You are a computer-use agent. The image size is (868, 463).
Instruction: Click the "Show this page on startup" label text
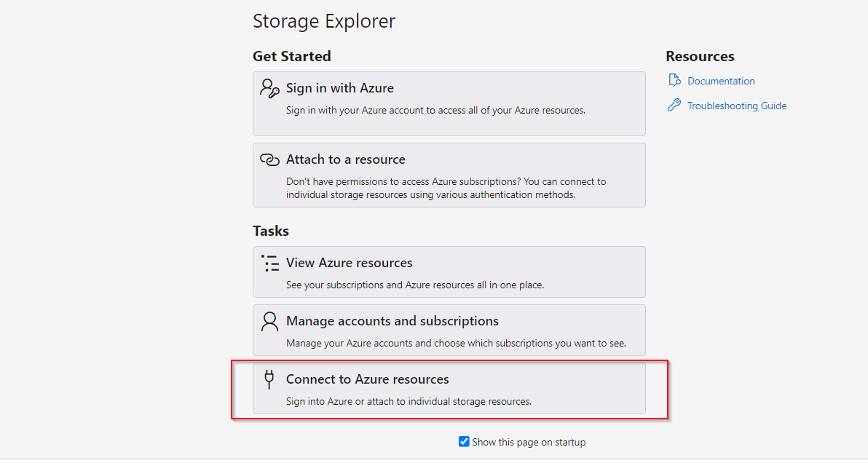[x=529, y=442]
